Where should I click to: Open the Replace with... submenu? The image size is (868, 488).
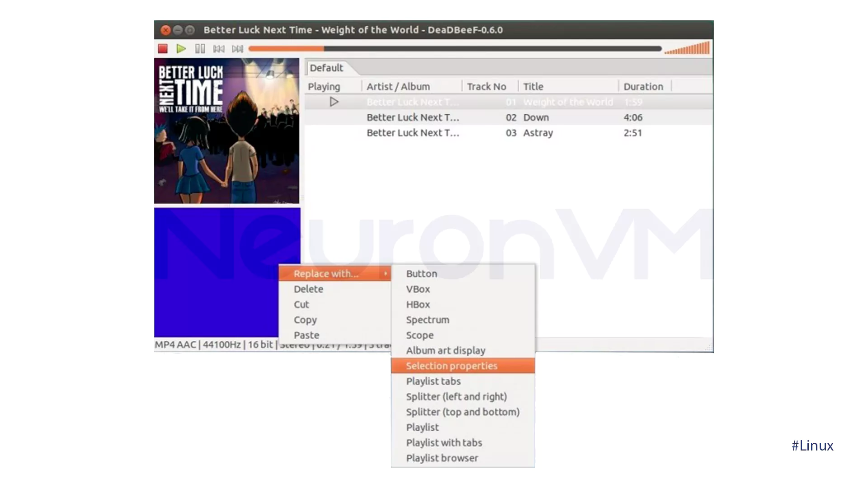(x=335, y=273)
